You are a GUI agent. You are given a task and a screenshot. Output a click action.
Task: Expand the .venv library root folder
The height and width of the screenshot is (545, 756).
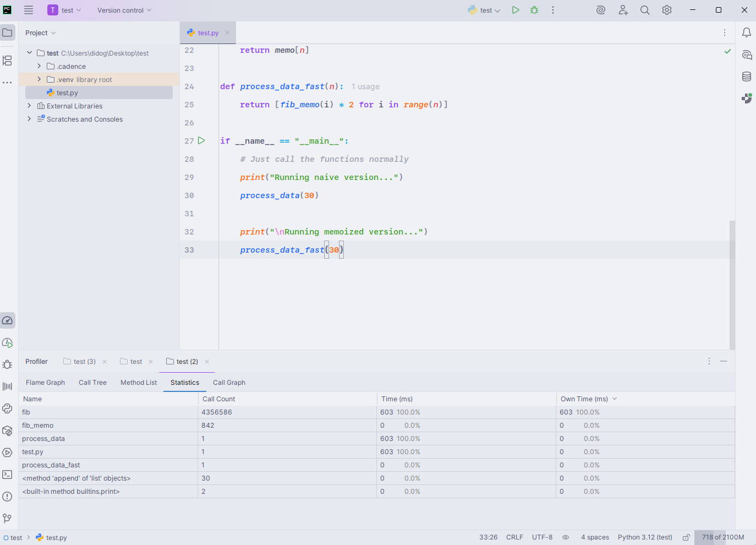point(39,79)
